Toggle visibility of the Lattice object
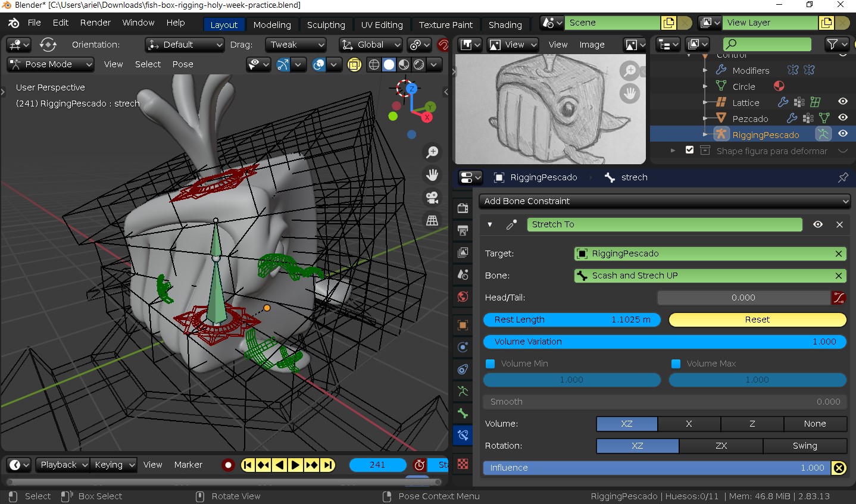Viewport: 856px width, 504px height. tap(842, 102)
